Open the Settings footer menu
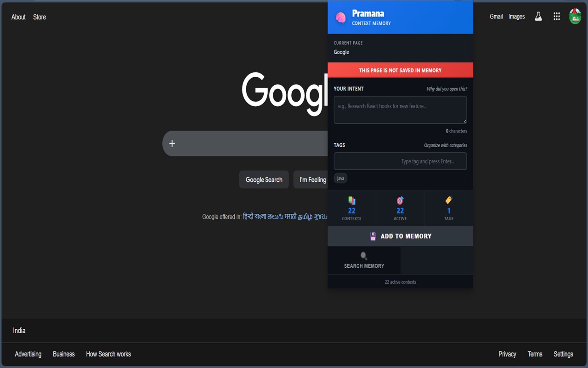This screenshot has width=588, height=368. point(563,354)
